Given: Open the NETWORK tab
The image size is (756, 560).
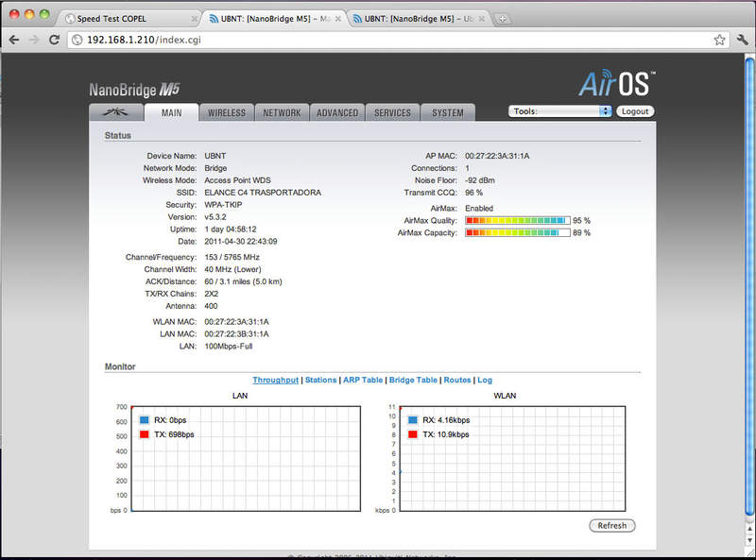Looking at the screenshot, I should pos(282,112).
